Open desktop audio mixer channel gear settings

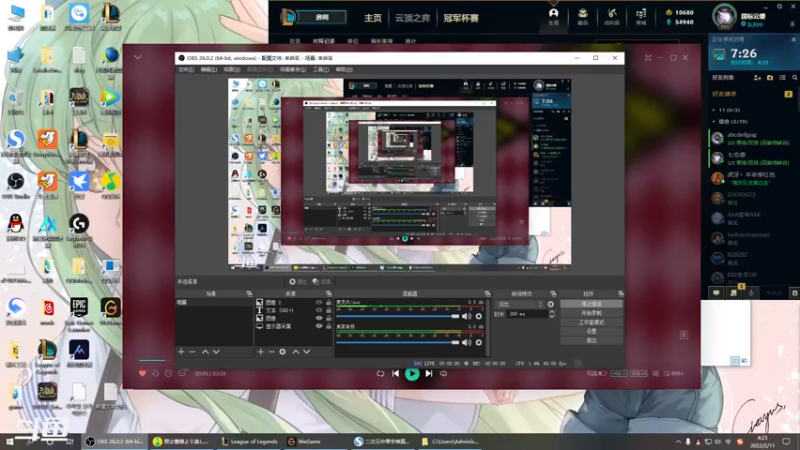tap(479, 342)
